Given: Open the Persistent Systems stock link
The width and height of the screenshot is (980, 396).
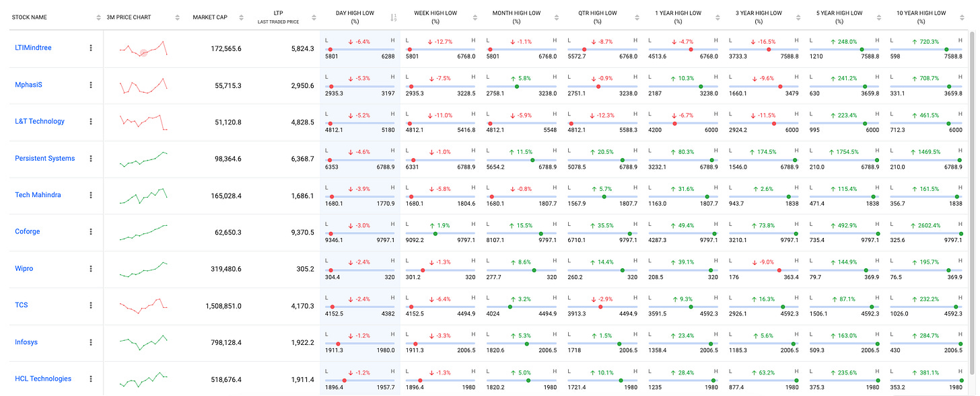Looking at the screenshot, I should point(45,159).
